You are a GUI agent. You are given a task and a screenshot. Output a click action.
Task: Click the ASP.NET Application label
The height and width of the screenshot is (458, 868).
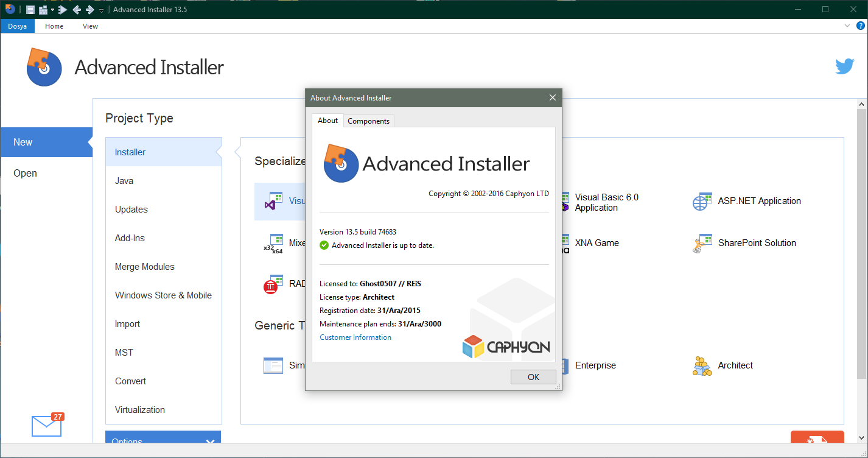coord(759,201)
